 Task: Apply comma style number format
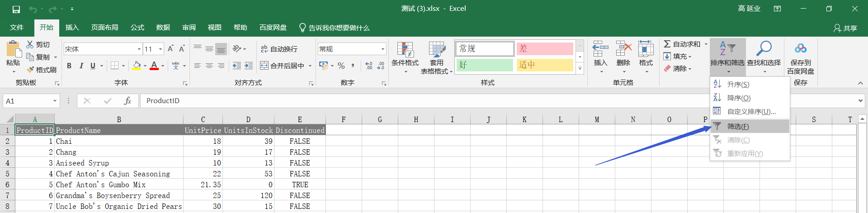click(353, 66)
